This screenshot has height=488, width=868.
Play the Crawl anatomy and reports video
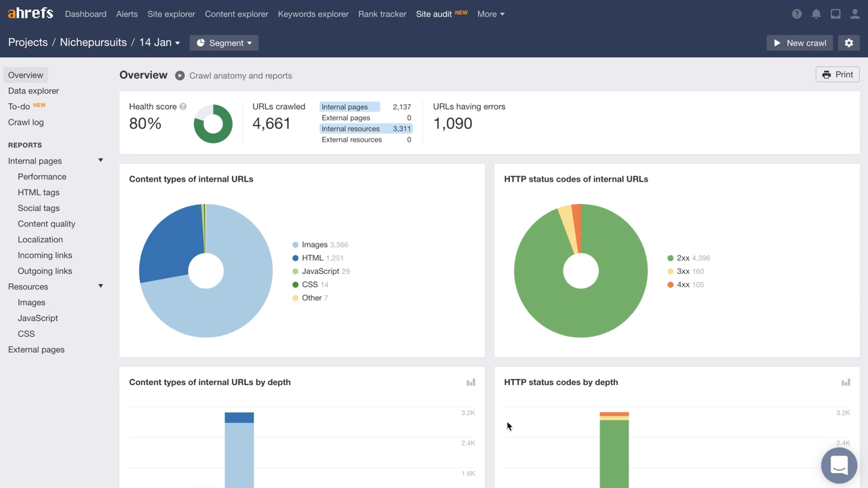(x=180, y=76)
